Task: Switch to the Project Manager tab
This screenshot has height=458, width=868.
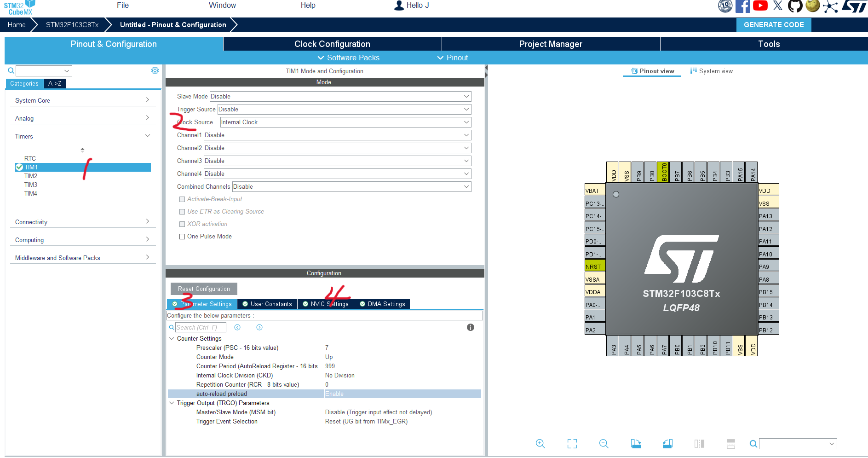Action: click(551, 44)
